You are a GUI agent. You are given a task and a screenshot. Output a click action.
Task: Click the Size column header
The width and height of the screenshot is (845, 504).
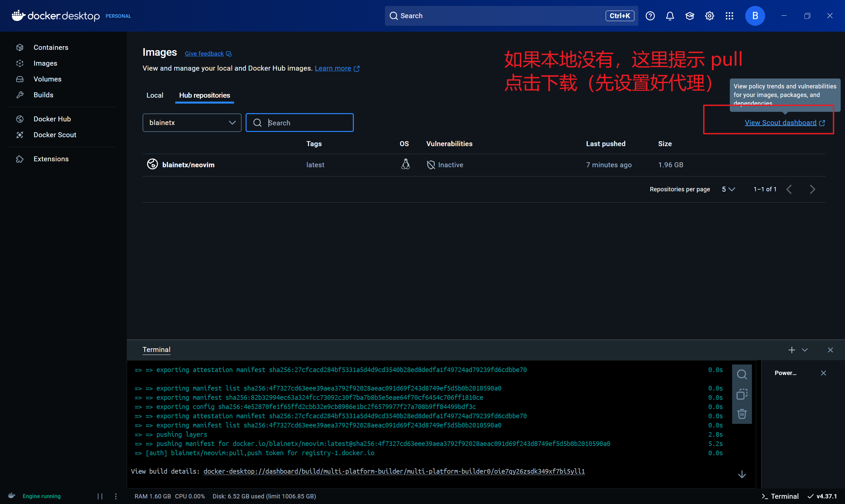tap(665, 144)
